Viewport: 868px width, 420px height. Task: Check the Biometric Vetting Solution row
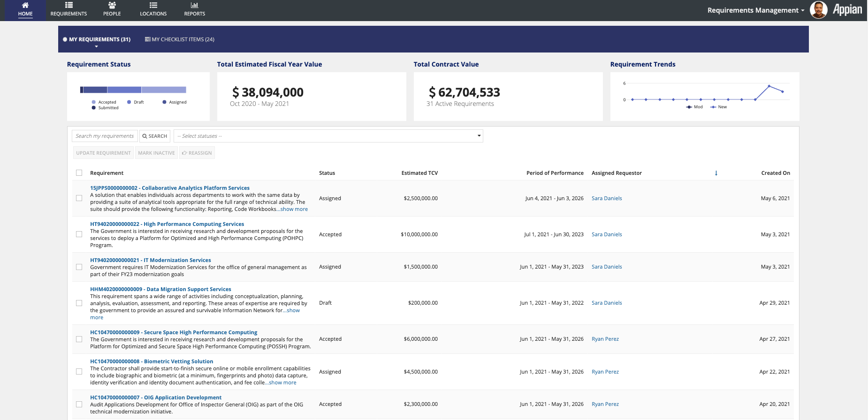click(79, 372)
